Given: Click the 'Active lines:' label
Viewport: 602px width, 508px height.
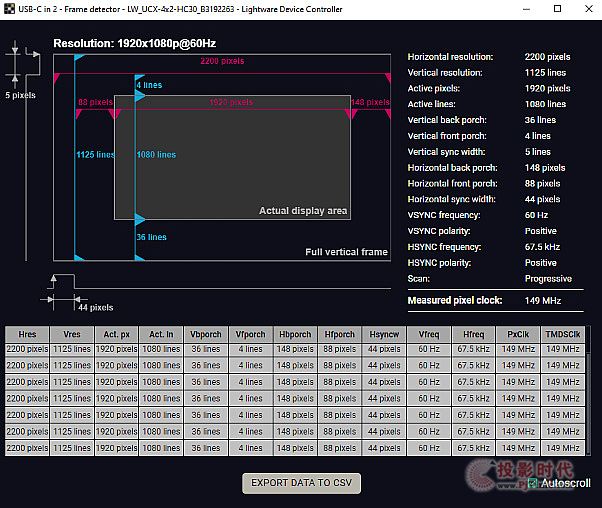Looking at the screenshot, I should point(432,104).
